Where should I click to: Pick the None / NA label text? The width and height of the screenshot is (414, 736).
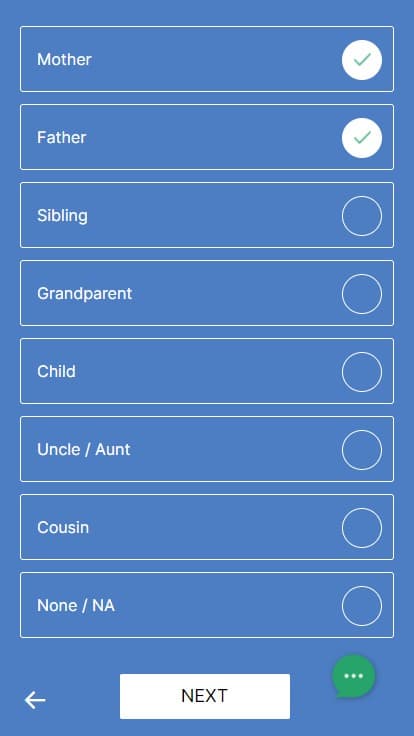76,606
